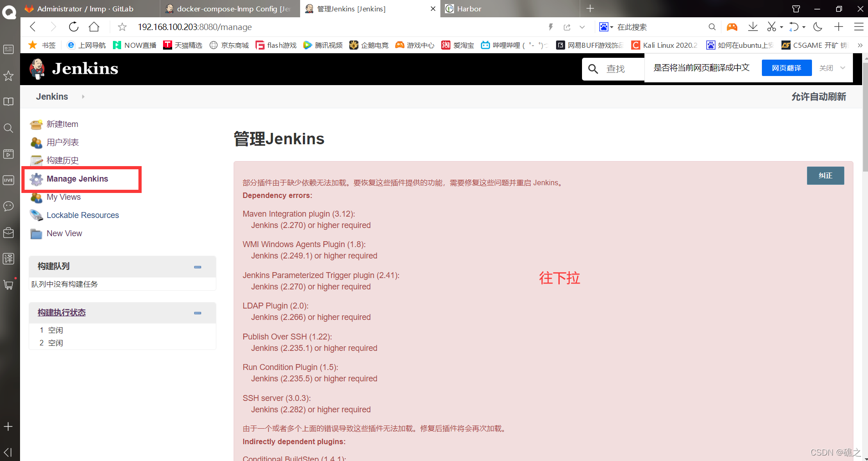Click the share page icon

pos(567,27)
